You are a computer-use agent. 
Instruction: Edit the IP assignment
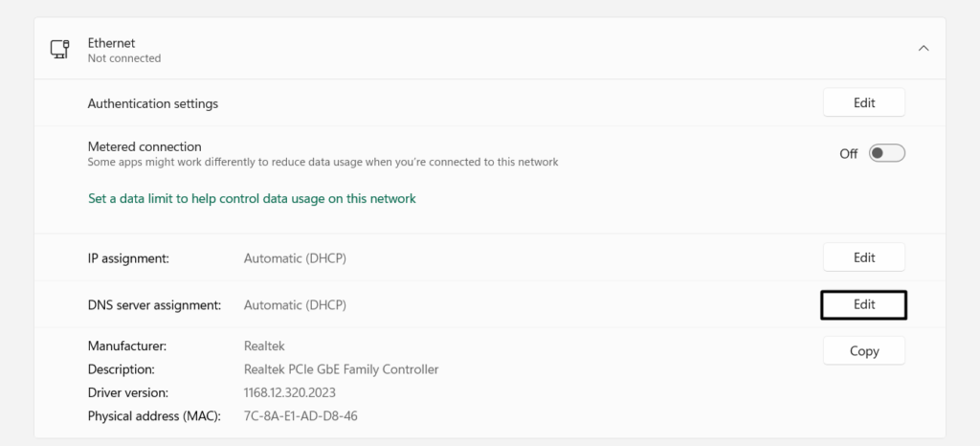pyautogui.click(x=863, y=257)
